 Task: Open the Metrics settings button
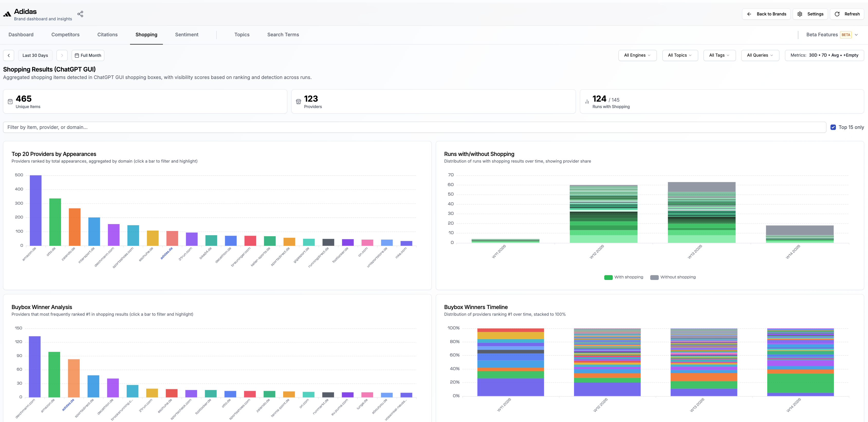click(x=824, y=55)
